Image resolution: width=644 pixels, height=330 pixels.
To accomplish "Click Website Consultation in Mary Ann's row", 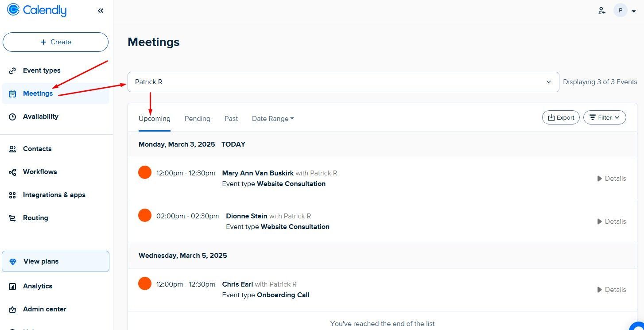I will point(291,184).
